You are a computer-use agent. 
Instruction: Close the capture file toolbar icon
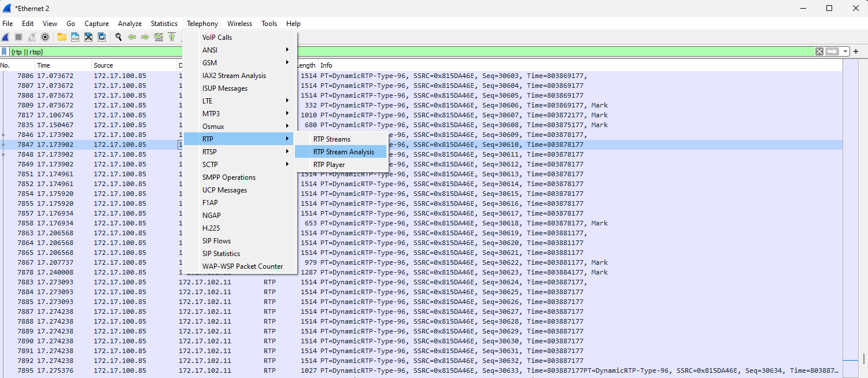(x=88, y=37)
